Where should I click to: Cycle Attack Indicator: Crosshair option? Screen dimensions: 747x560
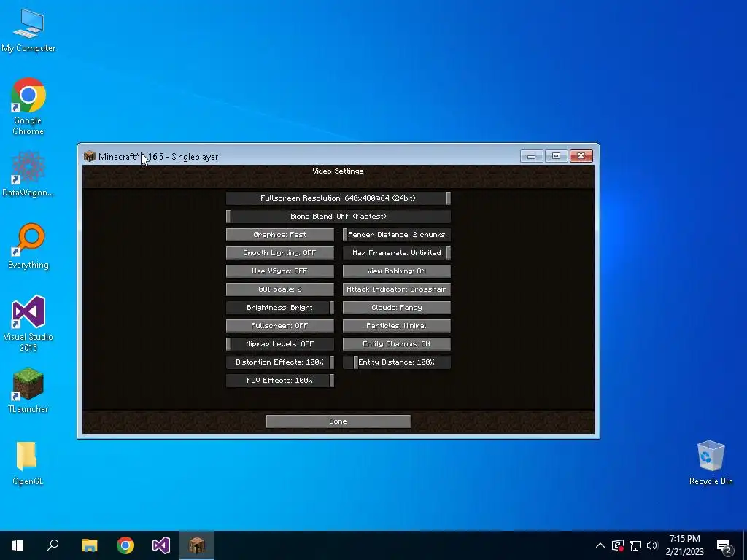[396, 289]
